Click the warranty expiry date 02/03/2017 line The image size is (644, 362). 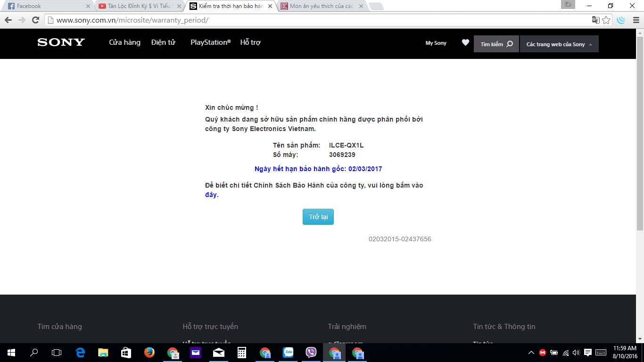click(x=318, y=169)
